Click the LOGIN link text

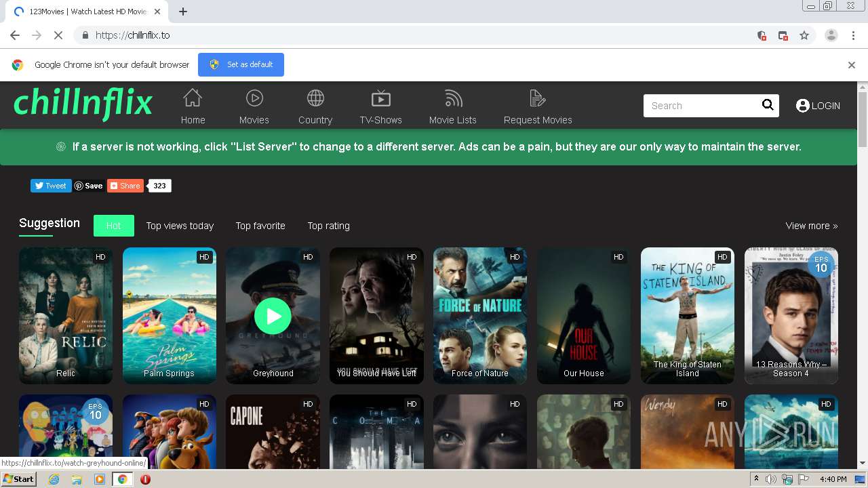(x=826, y=106)
